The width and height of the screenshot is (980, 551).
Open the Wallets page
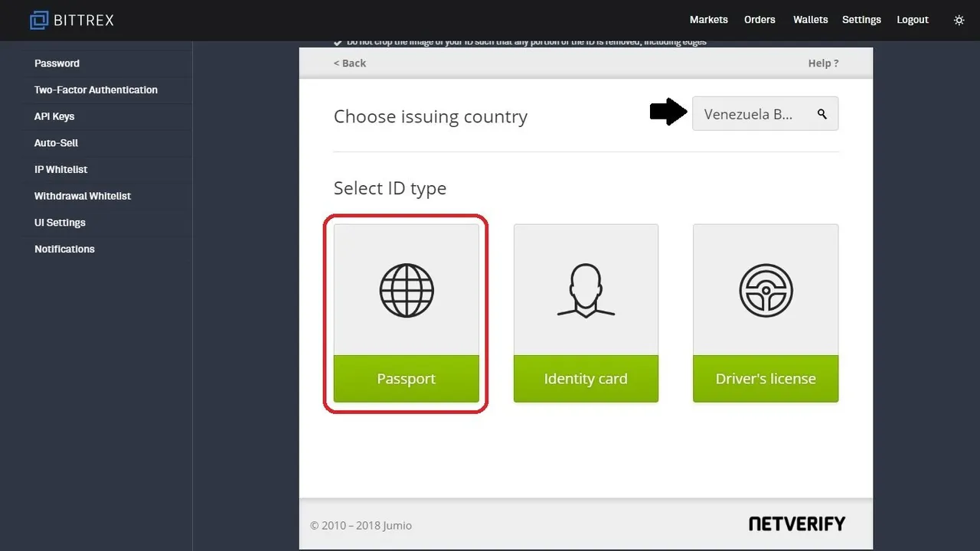point(811,20)
